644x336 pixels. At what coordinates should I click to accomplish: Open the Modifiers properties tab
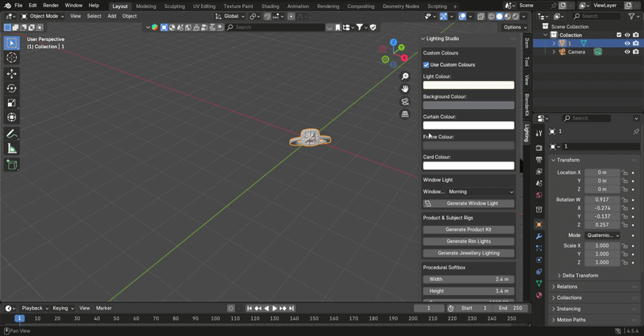(539, 236)
